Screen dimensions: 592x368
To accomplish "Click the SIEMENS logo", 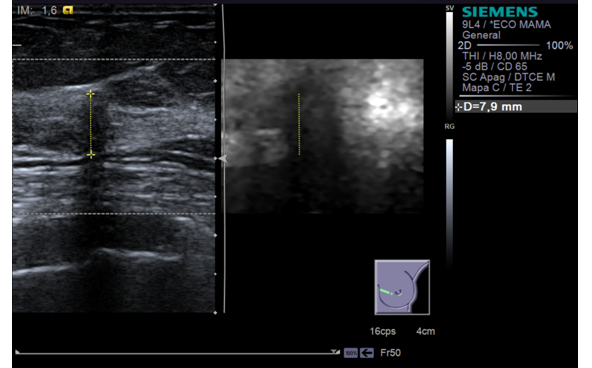I will [500, 12].
